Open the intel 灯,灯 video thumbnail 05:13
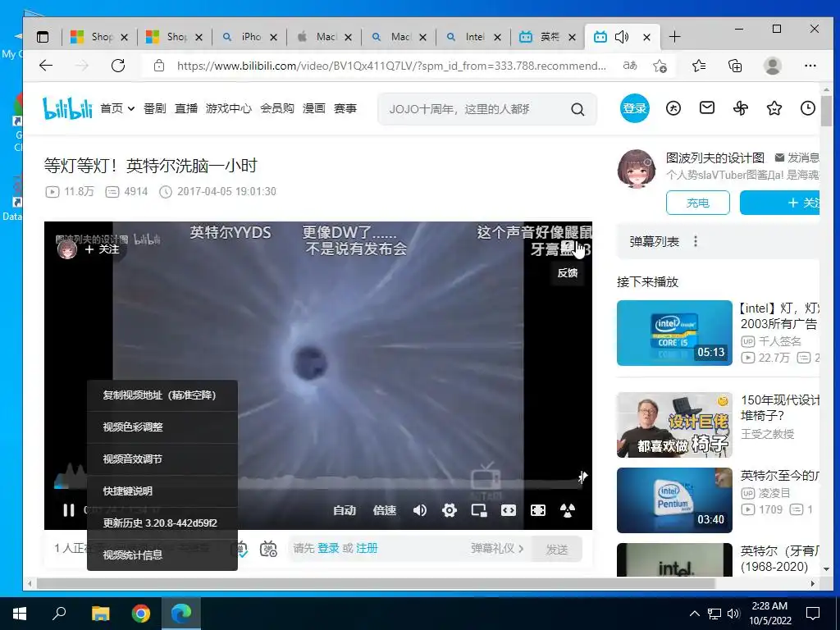Screen dimensions: 840x630 (x=674, y=333)
